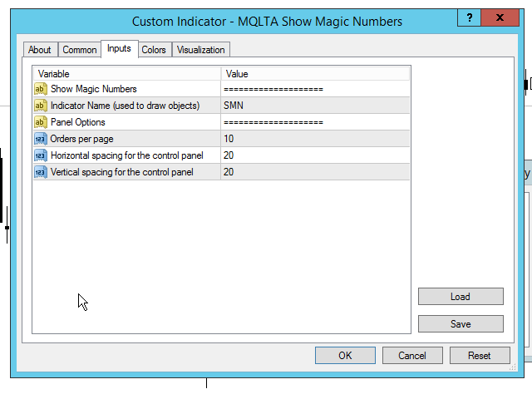Click the integer icon beside Horizontal spacing

point(41,155)
